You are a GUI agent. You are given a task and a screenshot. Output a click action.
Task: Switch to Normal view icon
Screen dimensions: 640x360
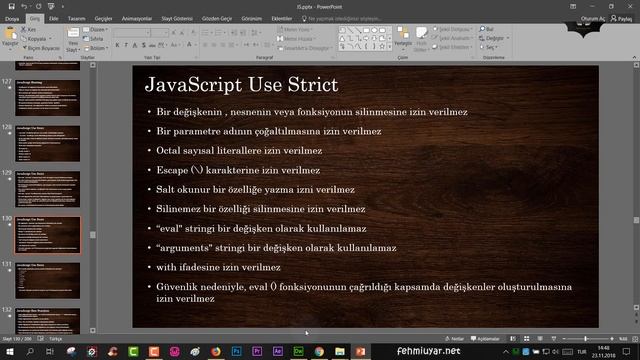click(x=513, y=339)
